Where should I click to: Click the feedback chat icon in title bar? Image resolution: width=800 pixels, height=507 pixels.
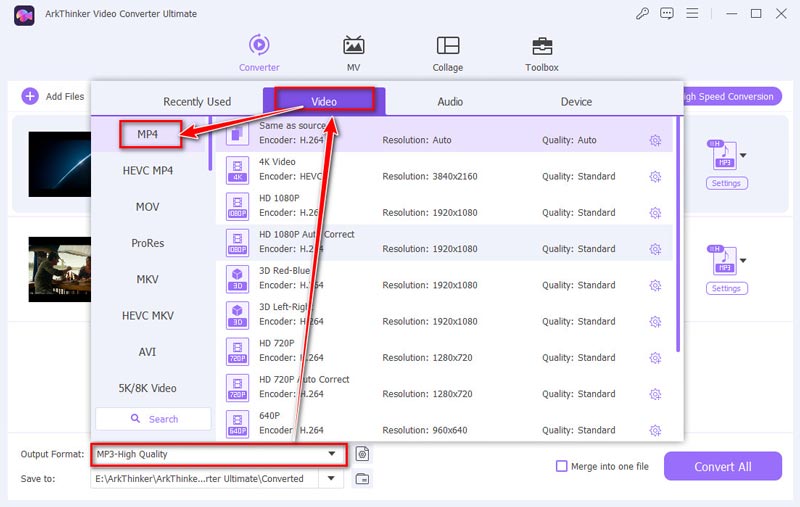(x=667, y=14)
